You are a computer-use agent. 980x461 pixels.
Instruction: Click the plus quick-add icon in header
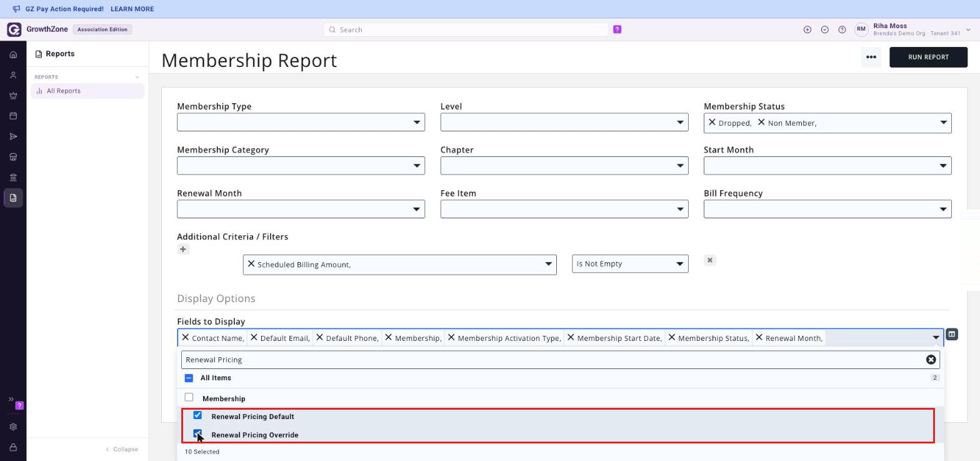coord(807,29)
